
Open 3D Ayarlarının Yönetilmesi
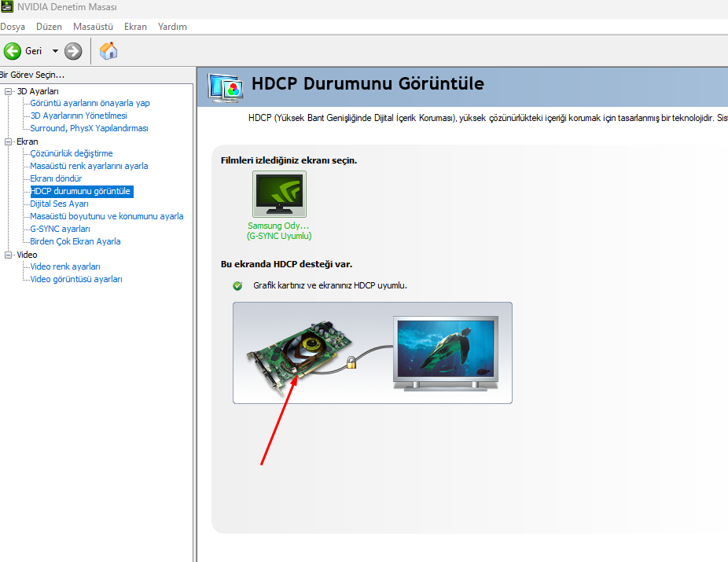[79, 116]
